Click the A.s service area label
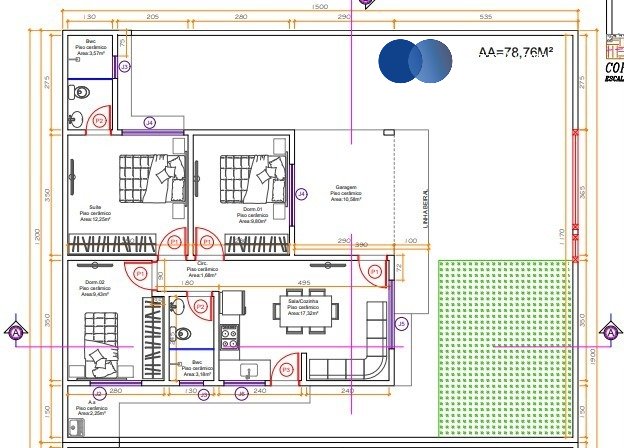Screen dimensions: 624x448 [x=92, y=408]
